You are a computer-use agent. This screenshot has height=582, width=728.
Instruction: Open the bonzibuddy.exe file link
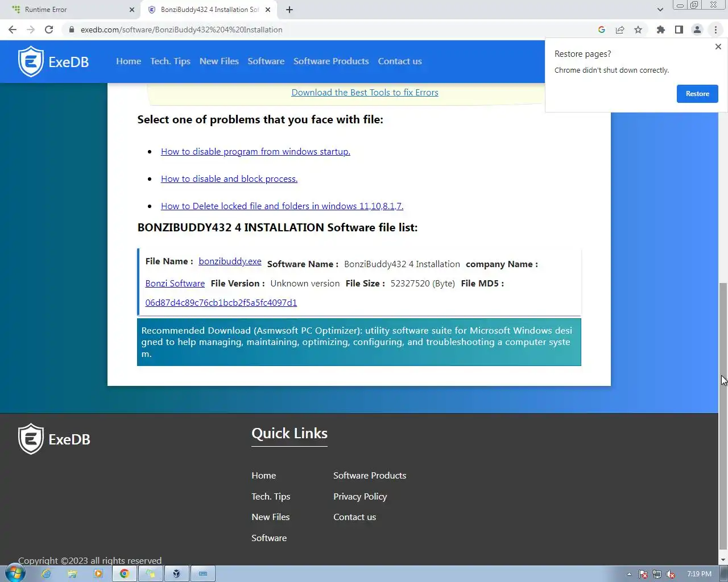tap(230, 261)
